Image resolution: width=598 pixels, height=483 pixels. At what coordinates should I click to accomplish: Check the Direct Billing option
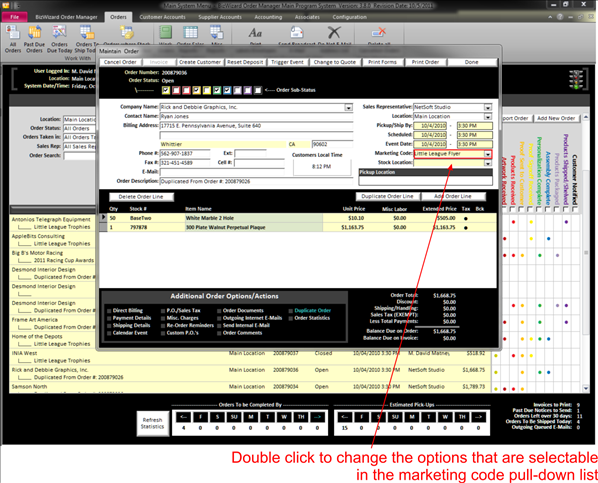tap(109, 311)
